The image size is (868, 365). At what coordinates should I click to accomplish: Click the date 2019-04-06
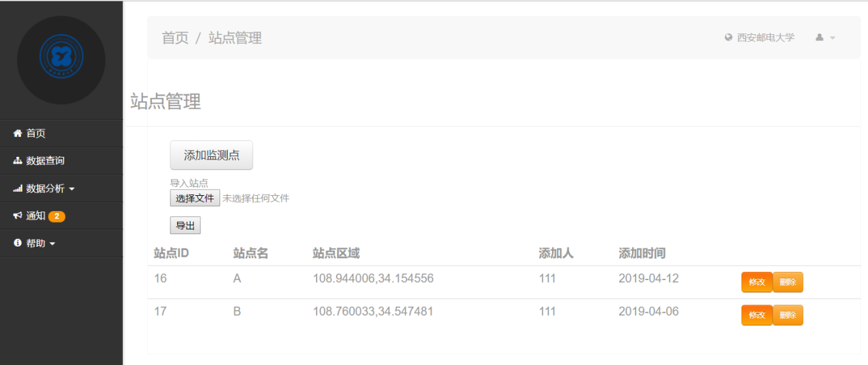point(648,312)
